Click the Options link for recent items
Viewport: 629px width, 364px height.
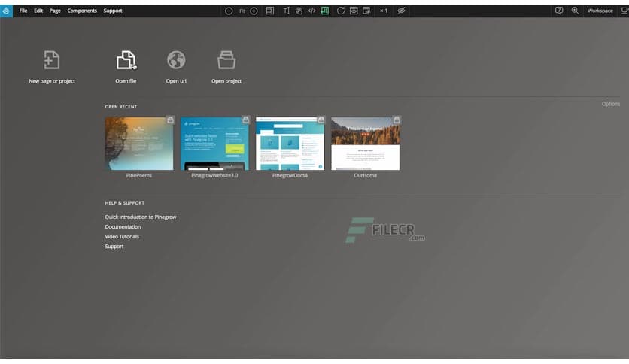(610, 104)
